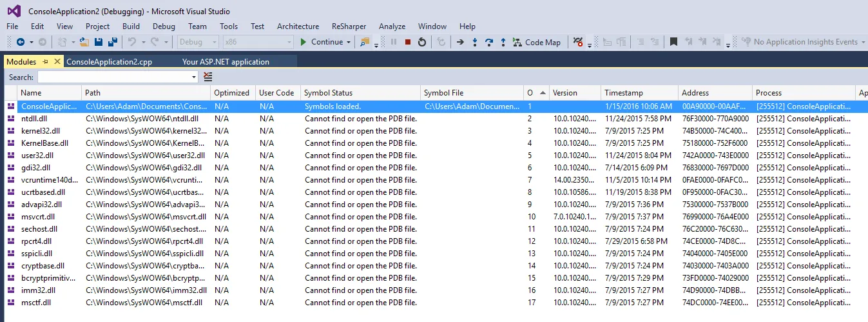Click the Find in Files icon
Screen dimensions: 868x322
pyautogui.click(x=365, y=42)
